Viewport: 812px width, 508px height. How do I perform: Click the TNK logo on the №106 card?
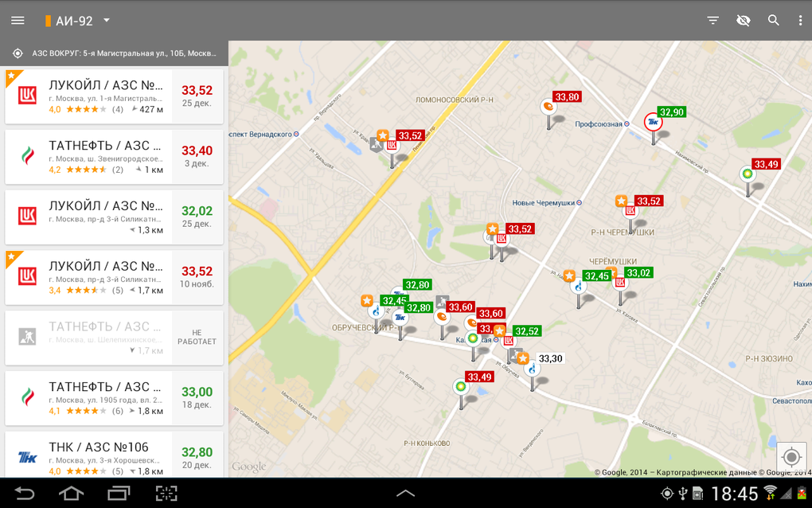[27, 457]
